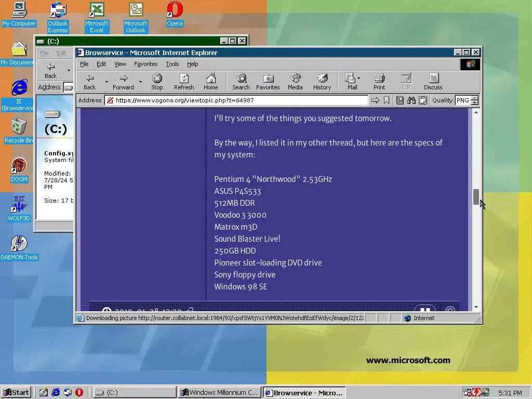The image size is (532, 399).
Task: Click Show Desktop quick launch icon
Action: pos(44,393)
